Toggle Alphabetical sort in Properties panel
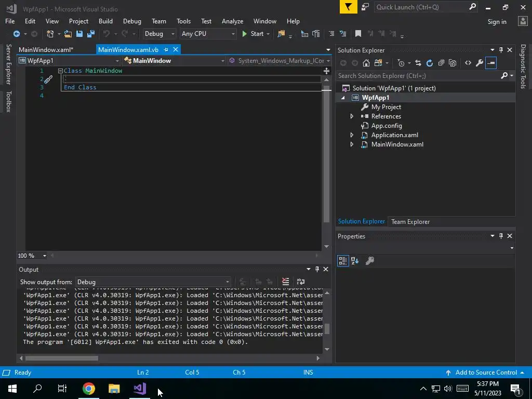 (355, 261)
